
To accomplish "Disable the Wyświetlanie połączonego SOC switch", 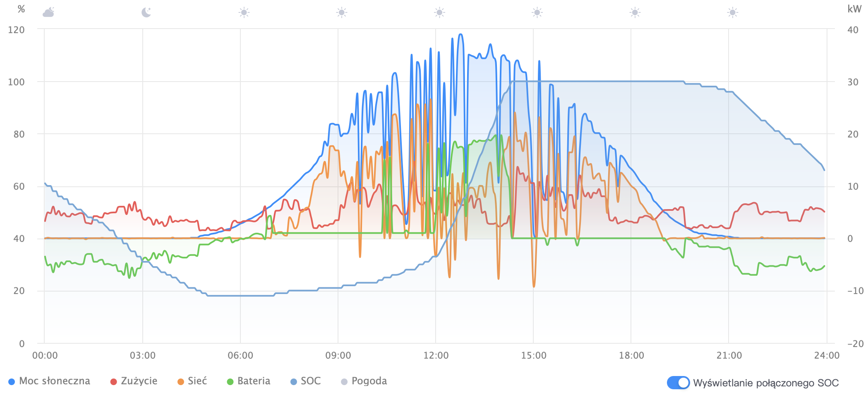I will pos(678,383).
